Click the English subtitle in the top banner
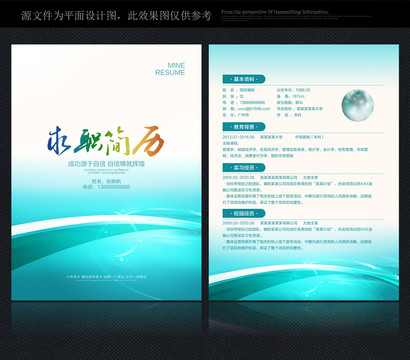The height and width of the screenshot is (360, 410). 275,12
